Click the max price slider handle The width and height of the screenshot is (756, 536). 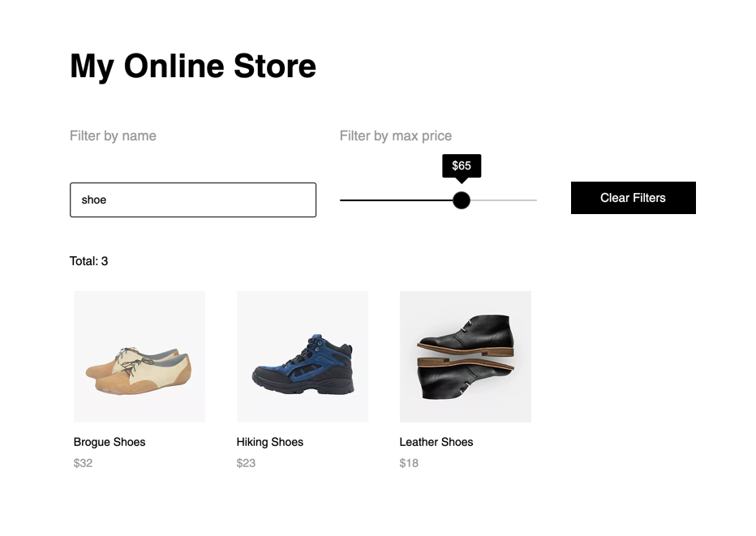(x=462, y=200)
